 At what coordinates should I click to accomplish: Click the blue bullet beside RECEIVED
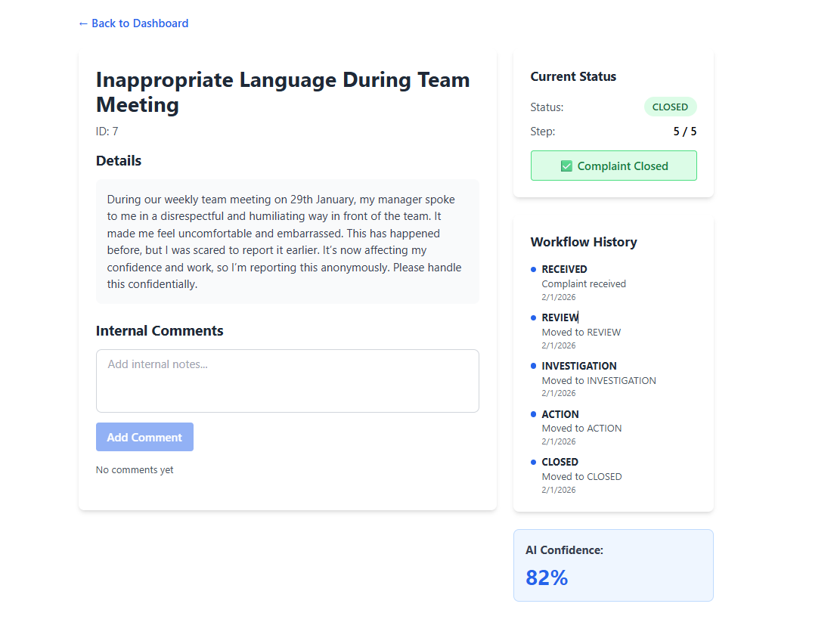click(x=533, y=269)
